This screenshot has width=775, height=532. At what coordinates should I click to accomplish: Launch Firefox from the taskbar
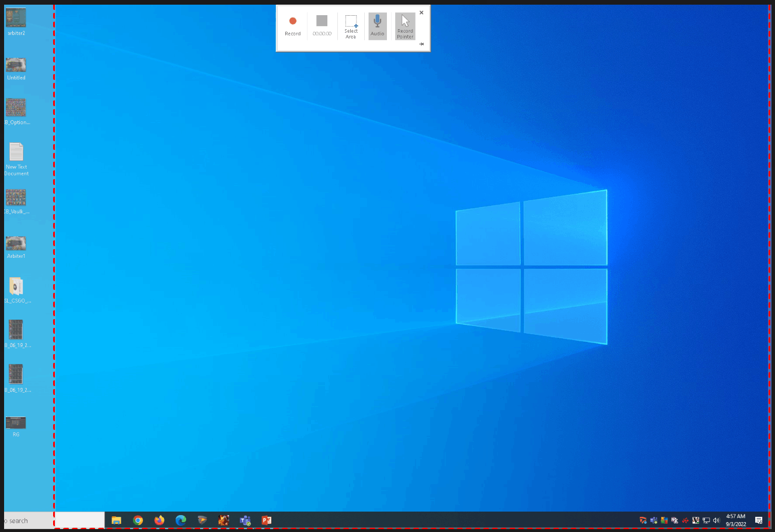coord(159,520)
